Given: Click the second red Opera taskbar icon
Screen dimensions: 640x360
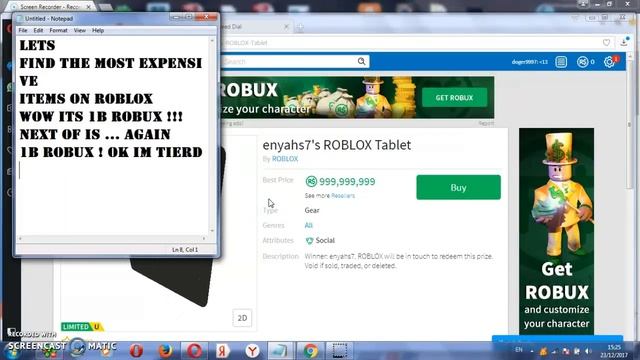Looking at the screenshot, I should point(194,351).
